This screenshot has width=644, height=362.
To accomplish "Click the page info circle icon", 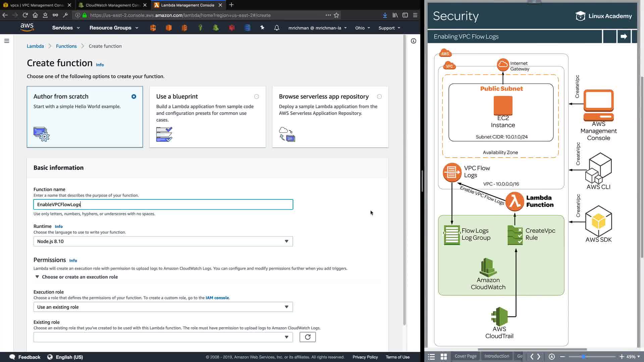I will tap(413, 41).
